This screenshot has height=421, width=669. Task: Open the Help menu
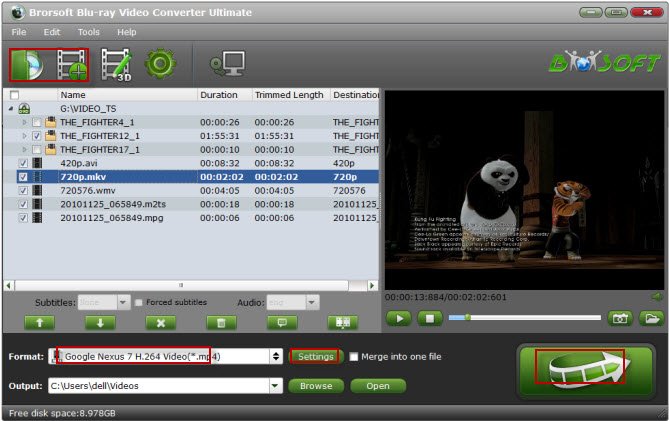127,32
